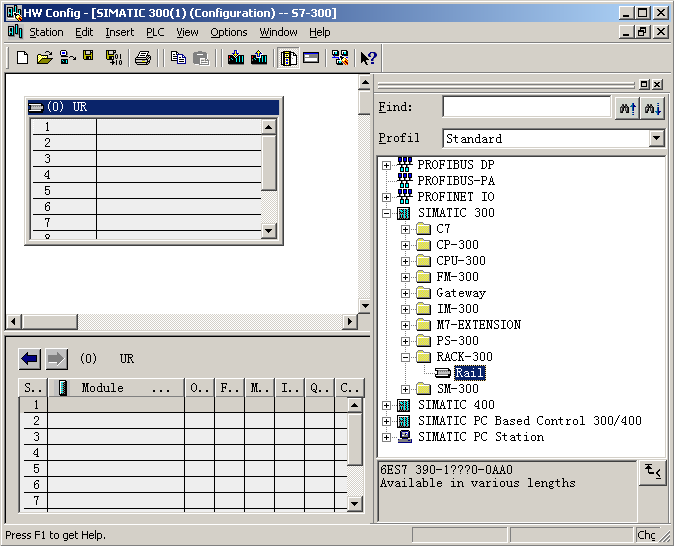Click the Find input field

coord(526,107)
